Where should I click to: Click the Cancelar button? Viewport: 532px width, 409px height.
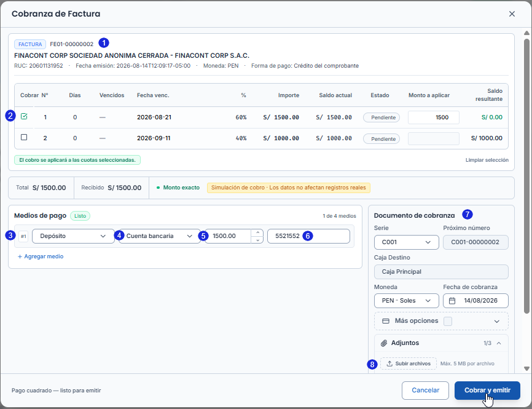coord(426,391)
